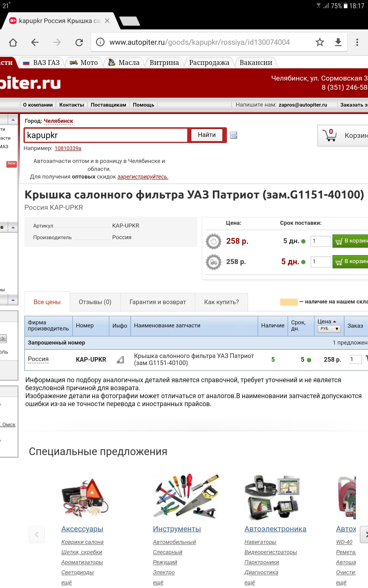Reload the page with refresh icon
Viewport: 368px width, 588px height.
(x=79, y=42)
